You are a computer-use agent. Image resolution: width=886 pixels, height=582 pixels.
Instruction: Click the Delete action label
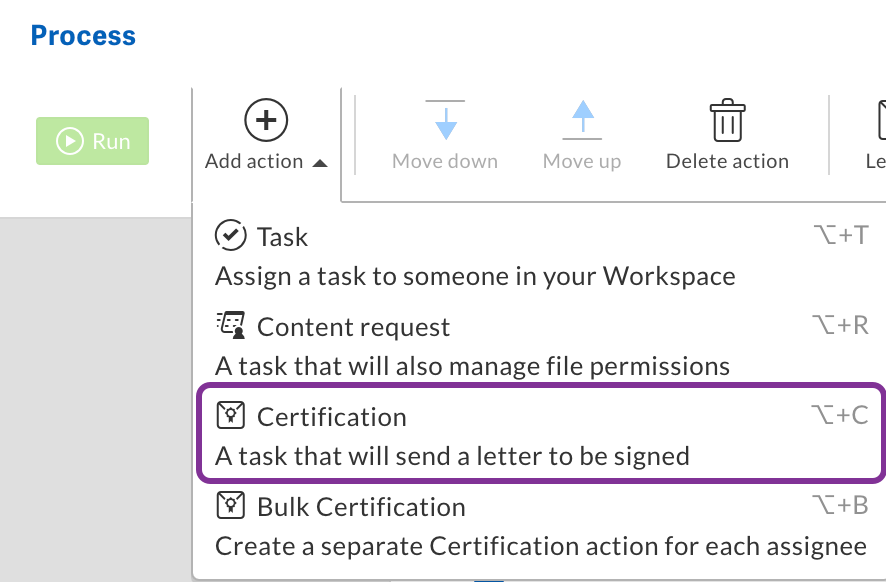[727, 161]
